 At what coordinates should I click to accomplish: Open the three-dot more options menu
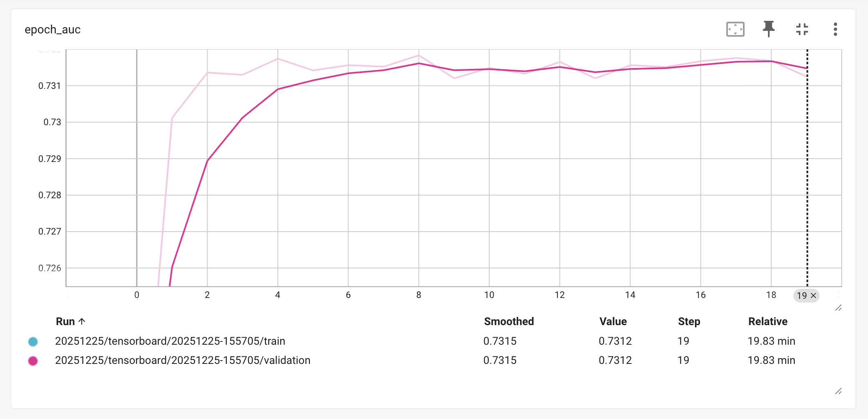[x=835, y=29]
